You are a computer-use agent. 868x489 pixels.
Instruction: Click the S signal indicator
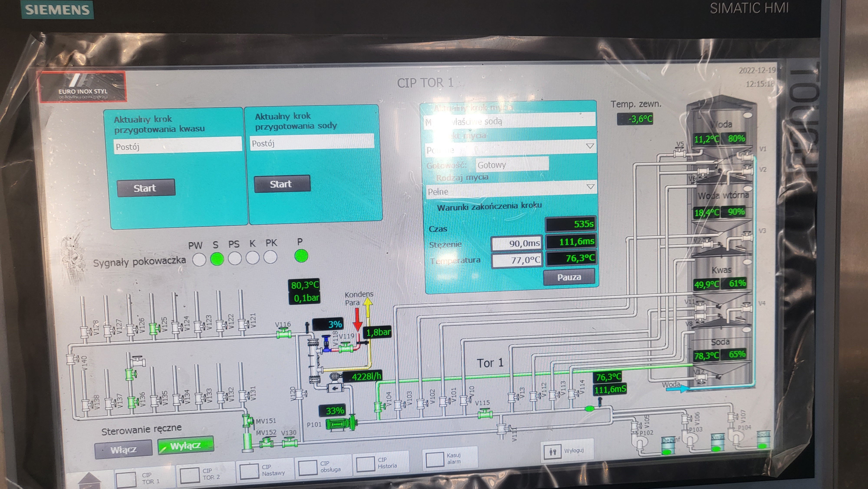click(217, 259)
